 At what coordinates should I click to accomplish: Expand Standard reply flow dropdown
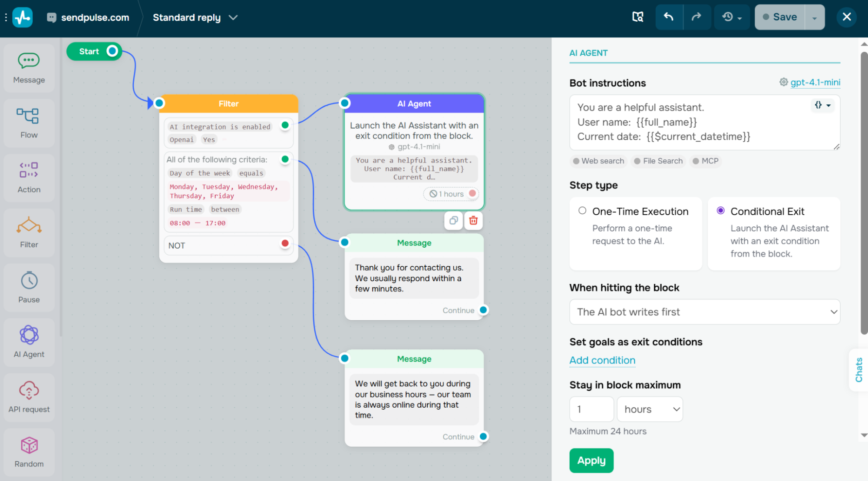point(233,17)
